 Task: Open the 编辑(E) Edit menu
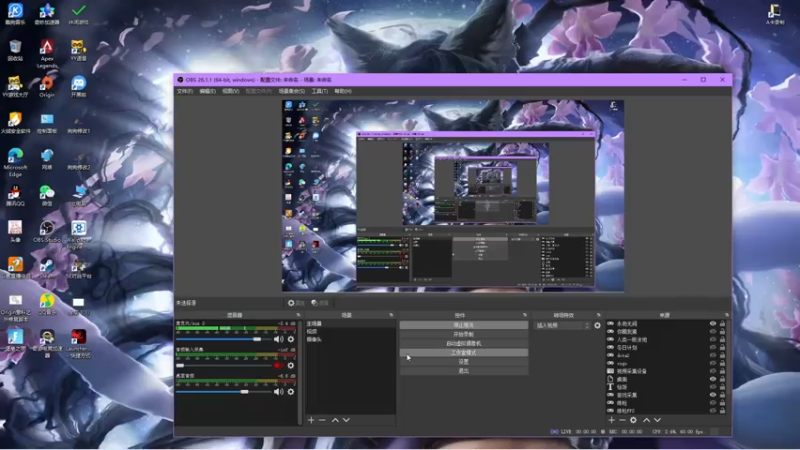(207, 91)
